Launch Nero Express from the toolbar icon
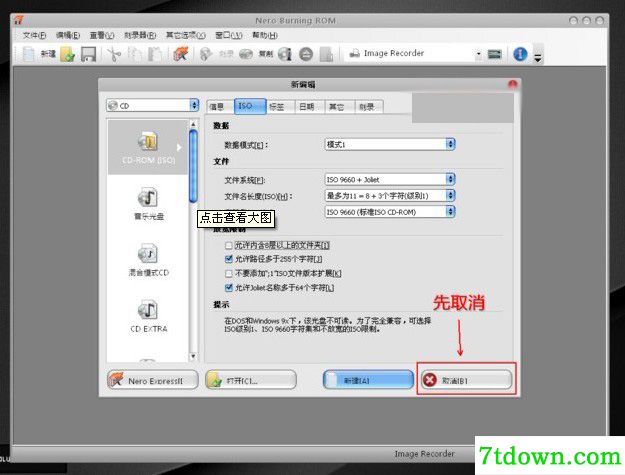This screenshot has height=475, width=625. [181, 54]
